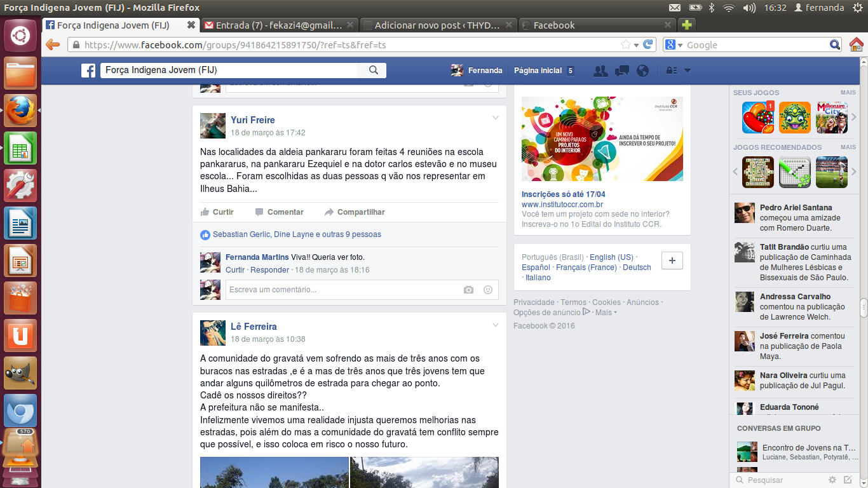Open account menu arrow in header

tap(687, 71)
